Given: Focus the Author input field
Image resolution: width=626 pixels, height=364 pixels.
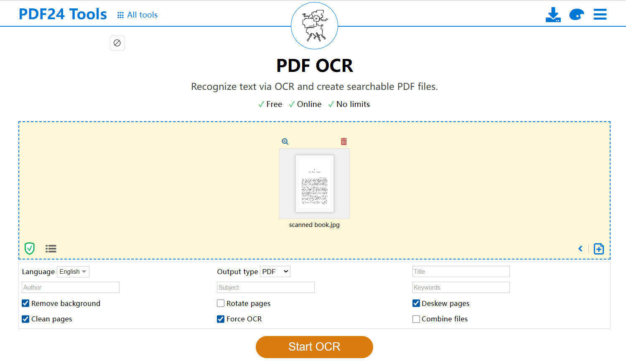Looking at the screenshot, I should pos(71,288).
